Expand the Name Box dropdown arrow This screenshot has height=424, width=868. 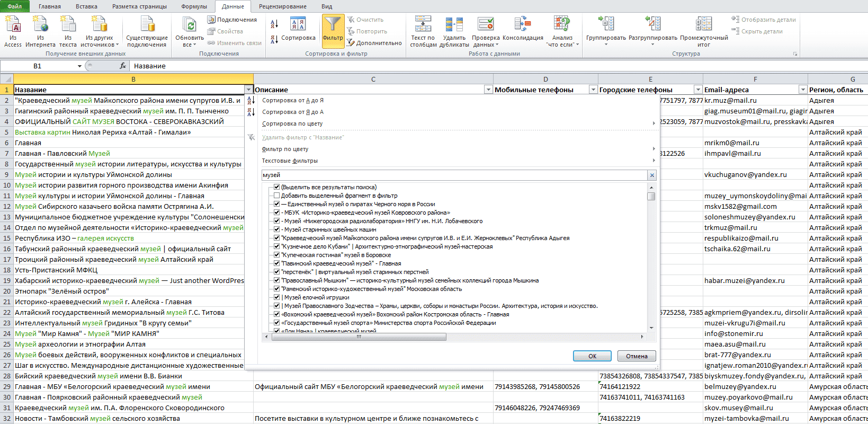(x=79, y=66)
